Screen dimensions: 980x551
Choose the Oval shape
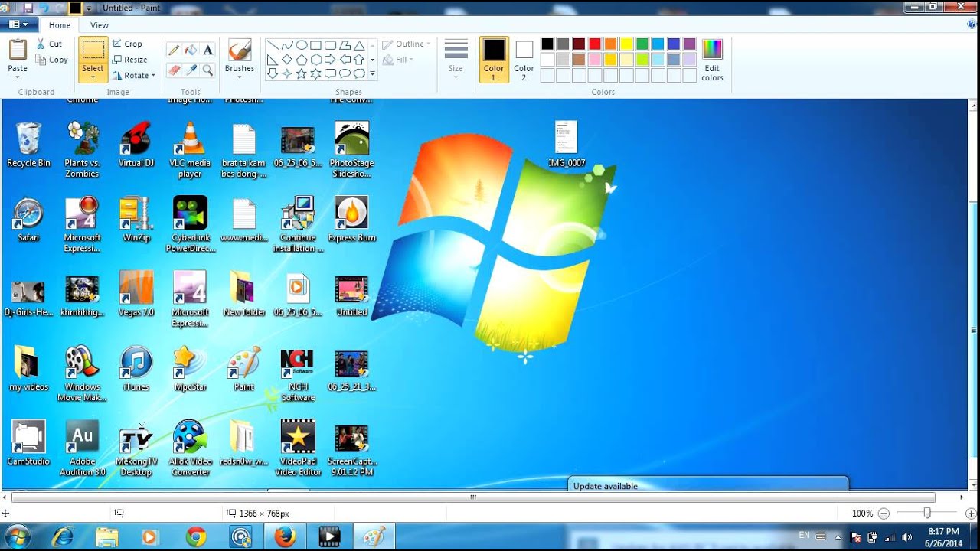301,45
